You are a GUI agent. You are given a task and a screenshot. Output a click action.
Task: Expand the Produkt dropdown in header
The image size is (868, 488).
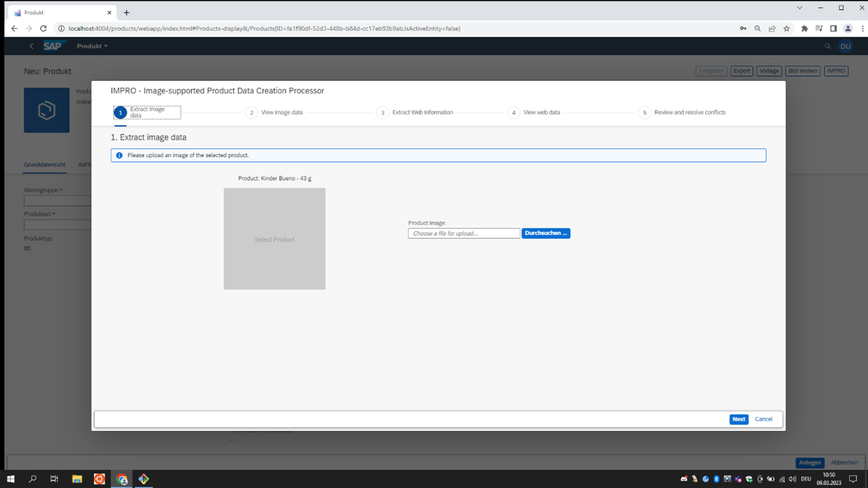(92, 46)
